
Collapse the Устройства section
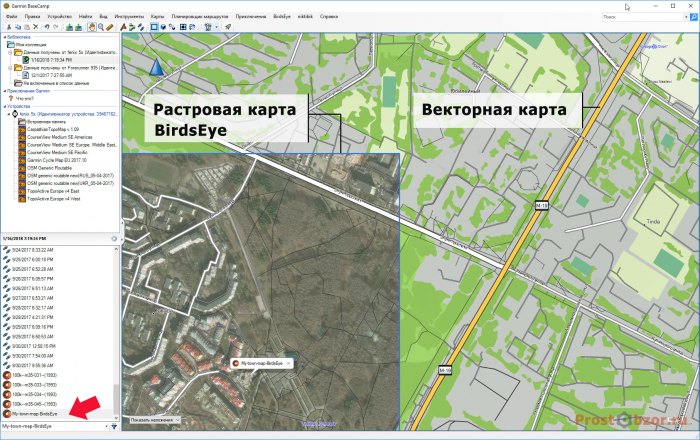tap(4, 107)
